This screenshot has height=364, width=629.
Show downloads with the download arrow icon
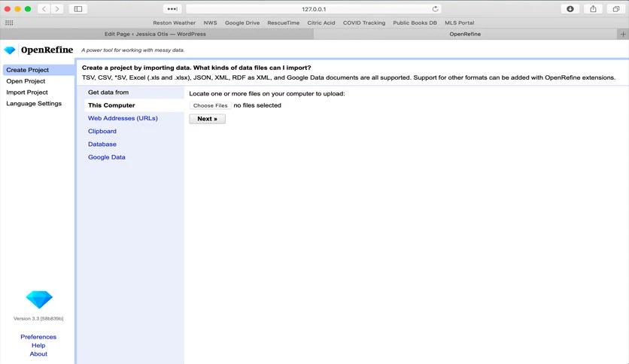click(x=570, y=9)
